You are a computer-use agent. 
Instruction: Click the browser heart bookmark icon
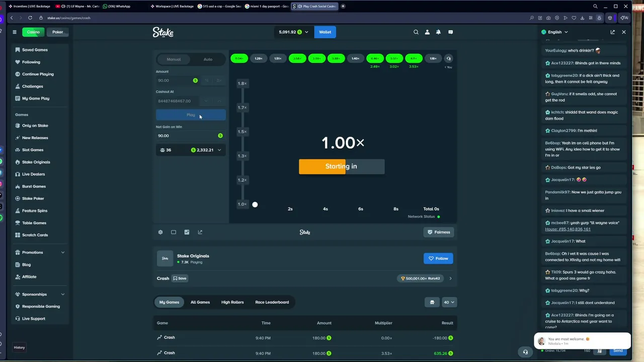point(574,18)
